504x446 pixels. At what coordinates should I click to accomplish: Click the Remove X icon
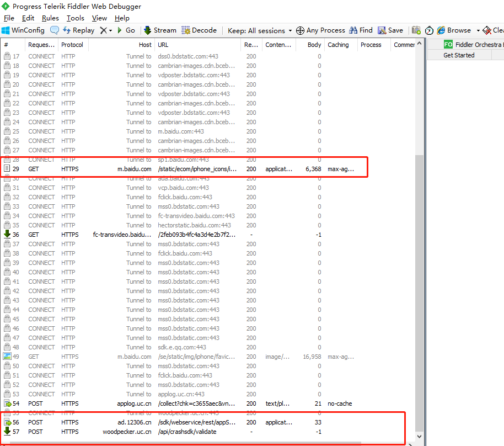pos(104,30)
